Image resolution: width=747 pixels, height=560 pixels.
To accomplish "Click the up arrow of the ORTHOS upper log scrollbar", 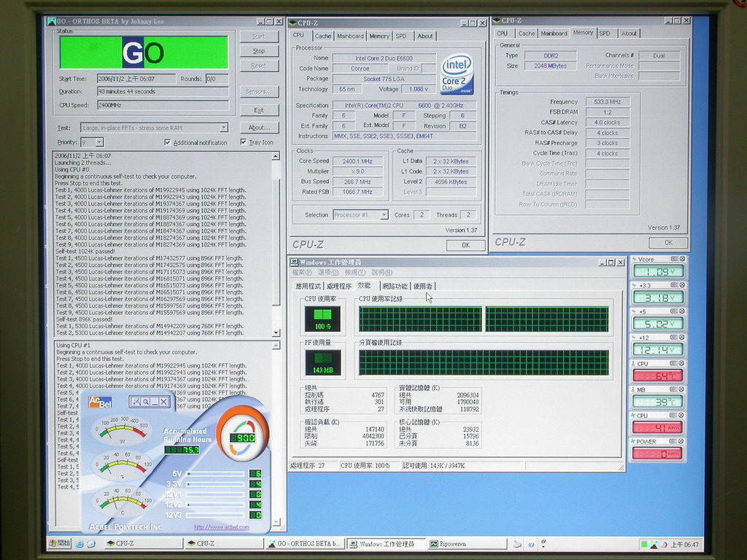I will [x=276, y=156].
